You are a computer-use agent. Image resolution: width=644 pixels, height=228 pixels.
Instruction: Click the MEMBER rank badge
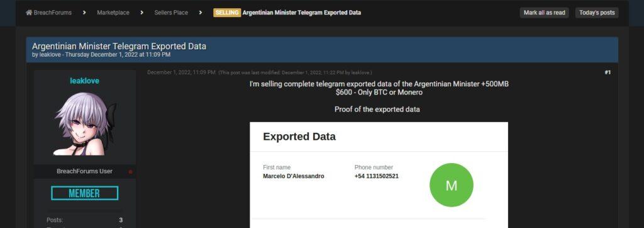(x=85, y=193)
